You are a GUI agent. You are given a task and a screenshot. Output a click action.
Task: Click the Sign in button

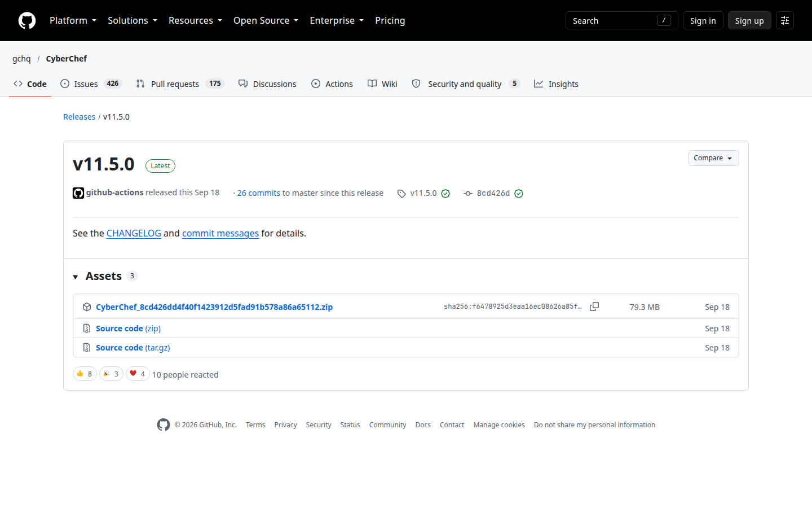point(703,20)
